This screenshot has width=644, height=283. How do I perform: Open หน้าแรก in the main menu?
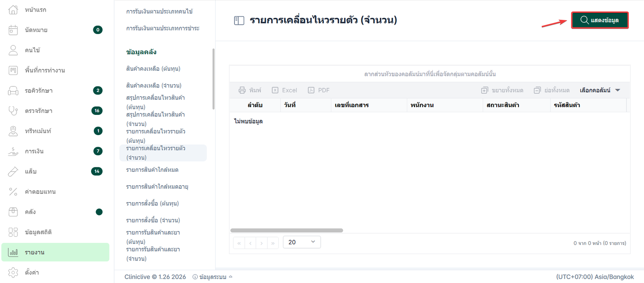(x=55, y=10)
